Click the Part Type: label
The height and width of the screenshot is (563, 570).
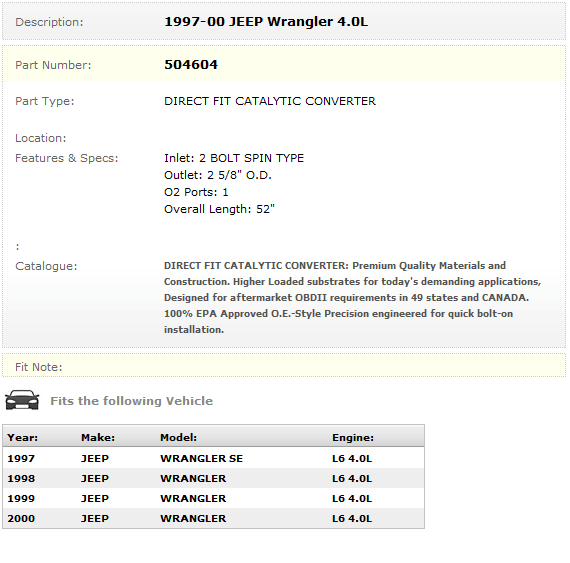[x=44, y=101]
